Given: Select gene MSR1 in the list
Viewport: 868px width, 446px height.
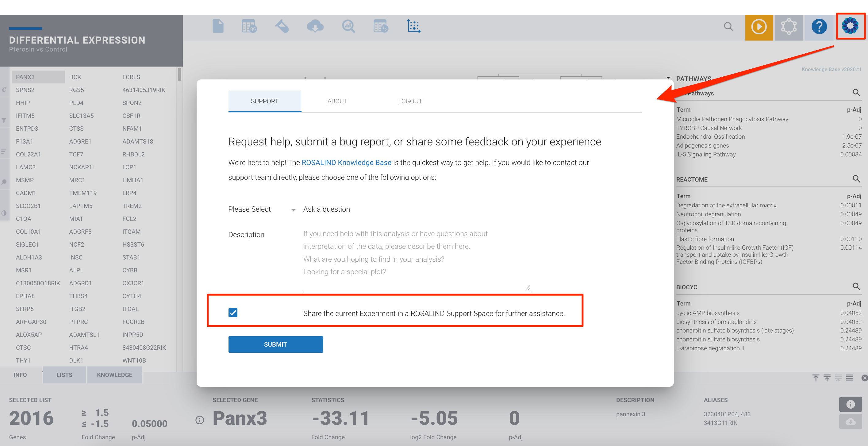Looking at the screenshot, I should tap(24, 270).
